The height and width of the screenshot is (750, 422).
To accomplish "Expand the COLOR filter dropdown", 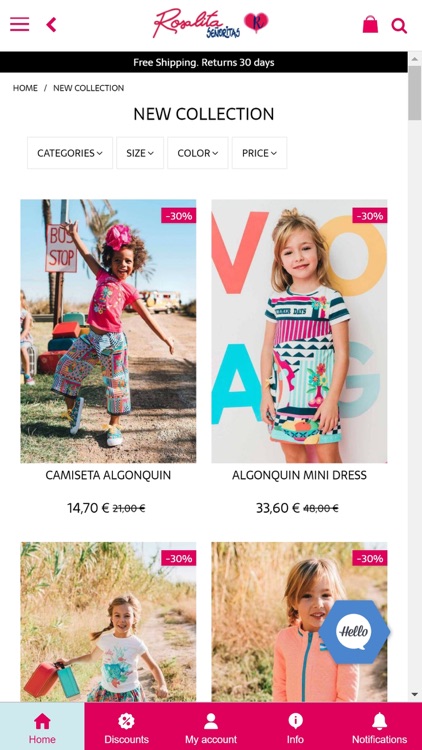I will (x=198, y=153).
